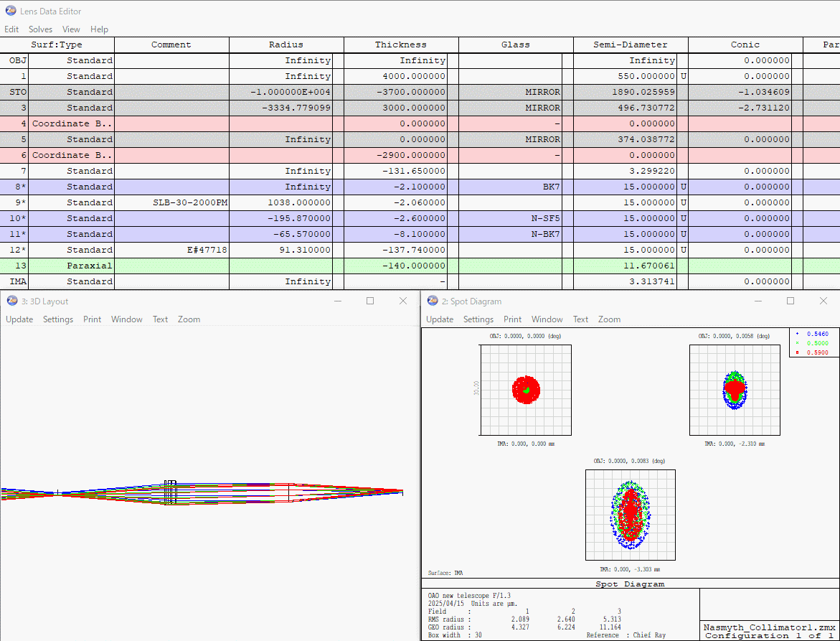This screenshot has height=641, width=840.
Task: Open Settings in the Spot Diagram window
Action: pos(478,319)
